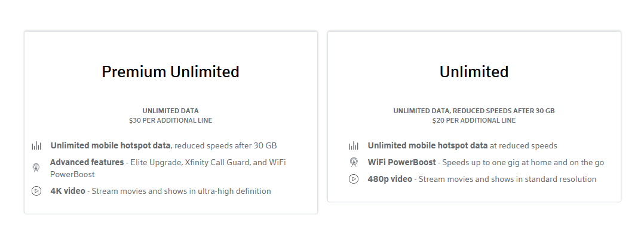
Task: Click the antenna icon beside WiFi PowerBoost
Action: coord(354,162)
